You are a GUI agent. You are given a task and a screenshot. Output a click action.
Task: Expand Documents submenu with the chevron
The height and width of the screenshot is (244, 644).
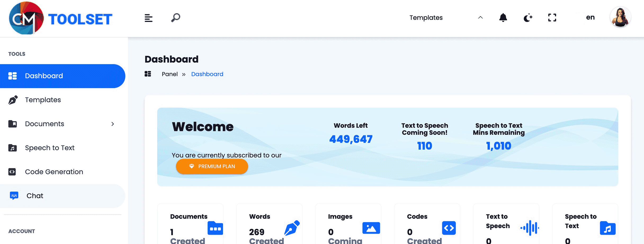pos(113,124)
